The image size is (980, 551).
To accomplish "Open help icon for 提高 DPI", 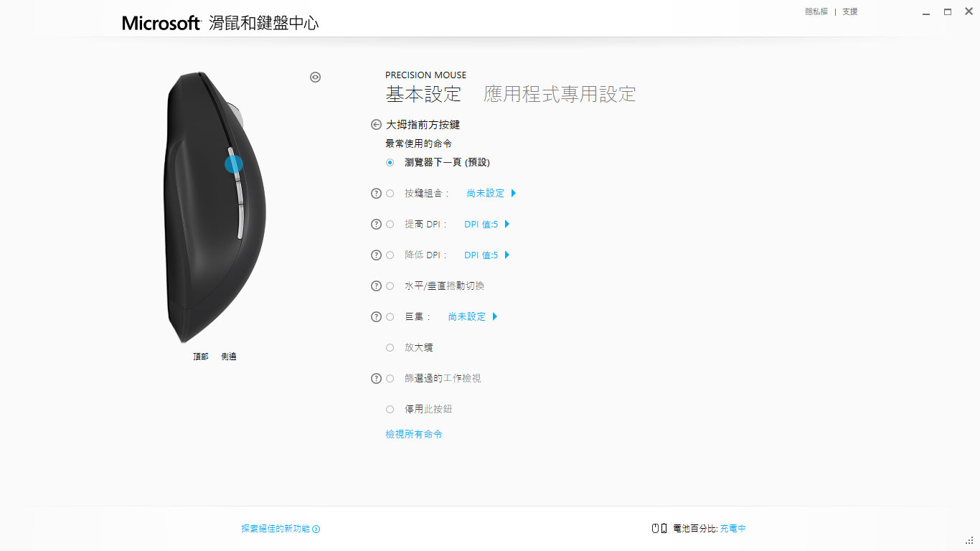I will click(x=376, y=224).
